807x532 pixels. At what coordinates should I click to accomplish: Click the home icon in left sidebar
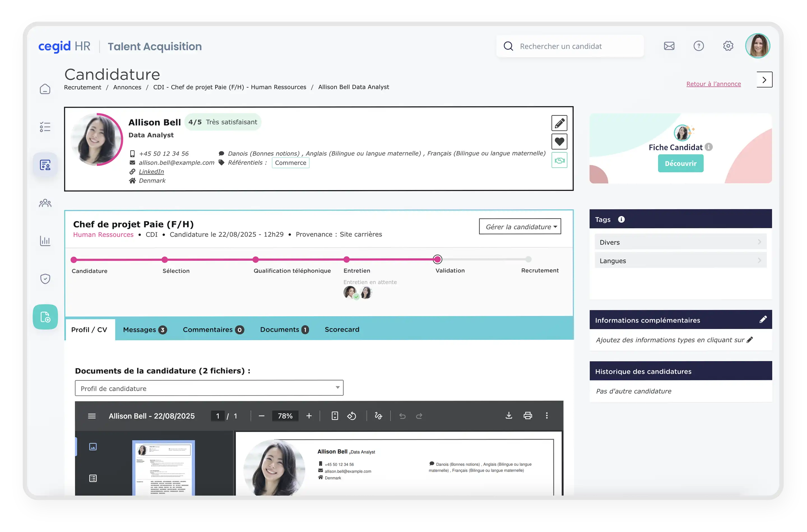coord(45,89)
